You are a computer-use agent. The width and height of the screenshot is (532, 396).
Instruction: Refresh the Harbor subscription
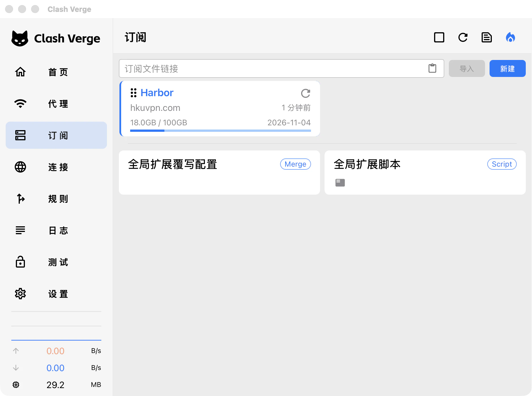point(306,93)
